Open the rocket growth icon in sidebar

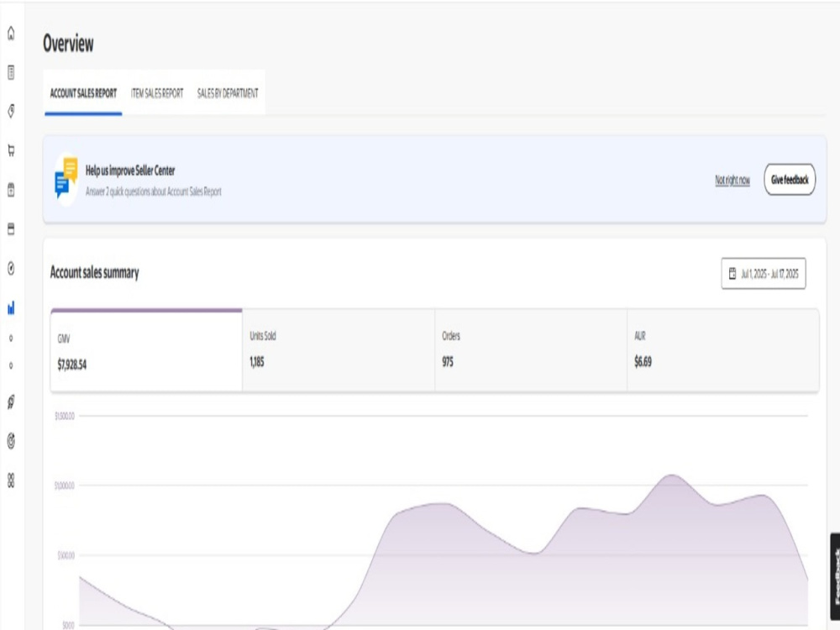pyautogui.click(x=11, y=402)
